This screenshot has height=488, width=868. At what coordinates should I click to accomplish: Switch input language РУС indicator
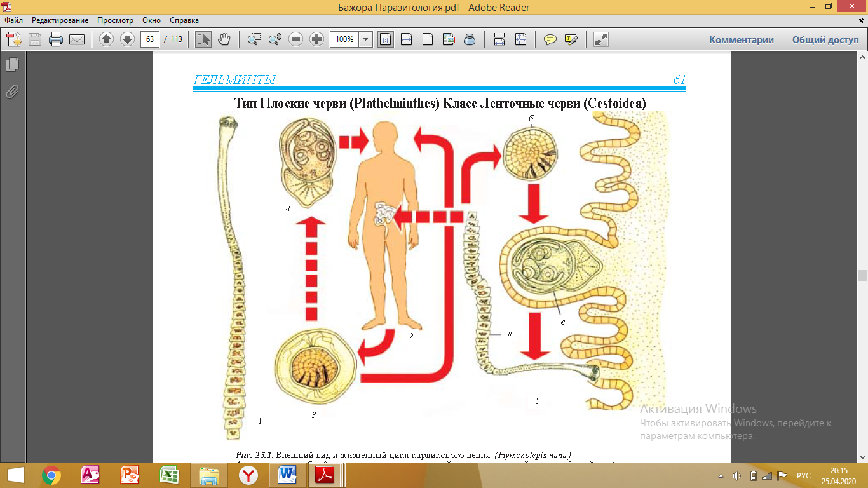point(804,476)
